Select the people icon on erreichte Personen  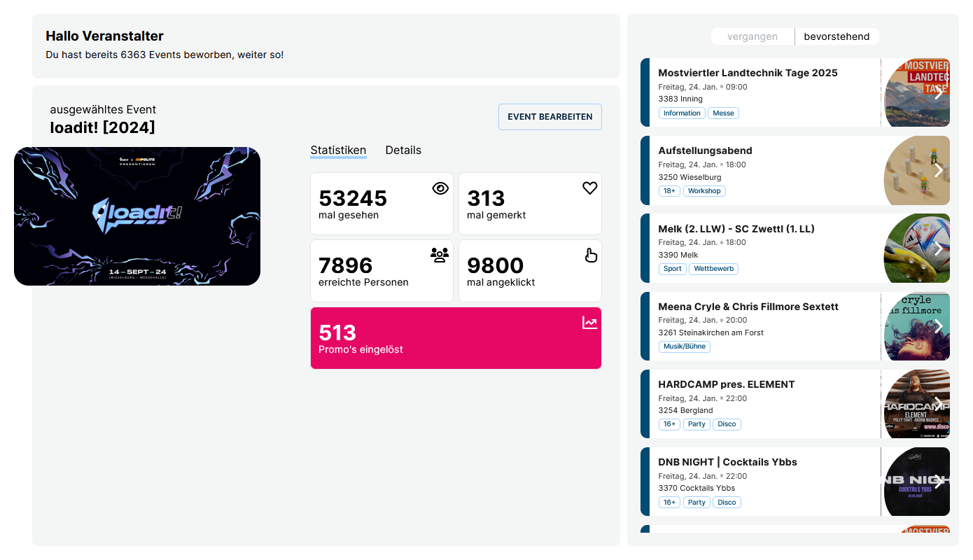click(439, 255)
